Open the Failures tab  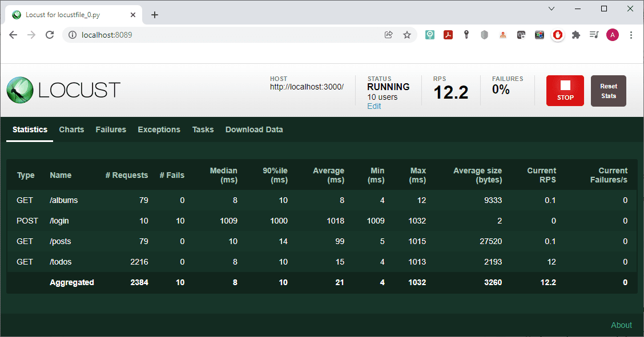(111, 129)
